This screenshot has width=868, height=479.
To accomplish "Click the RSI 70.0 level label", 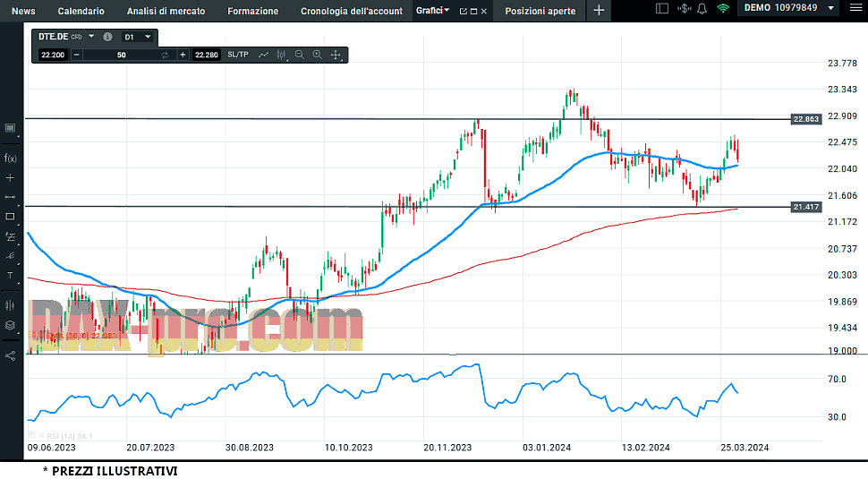I will click(837, 380).
